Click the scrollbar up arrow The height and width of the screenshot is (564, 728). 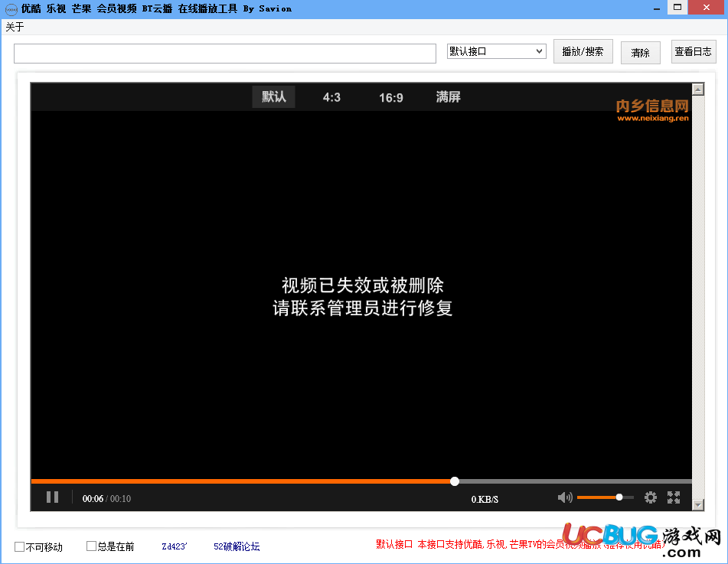tap(698, 89)
